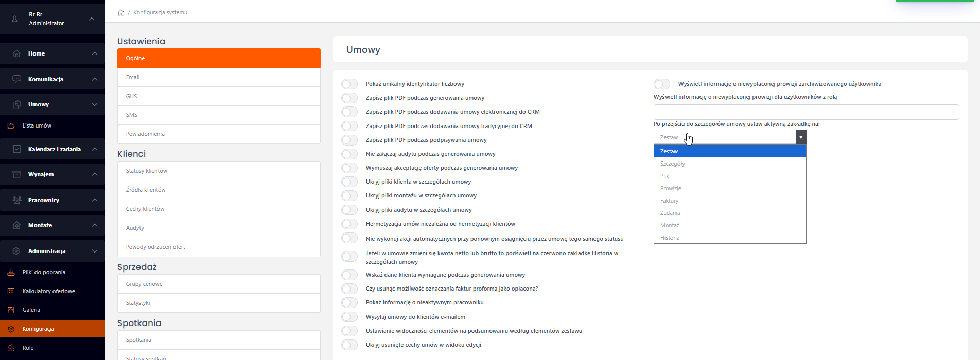Select 'Prowizje' from the dropdown list
The image size is (980, 360).
tap(671, 188)
